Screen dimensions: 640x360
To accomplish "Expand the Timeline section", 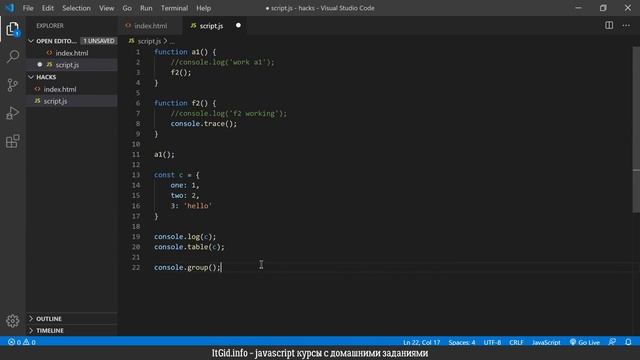I will click(31, 330).
